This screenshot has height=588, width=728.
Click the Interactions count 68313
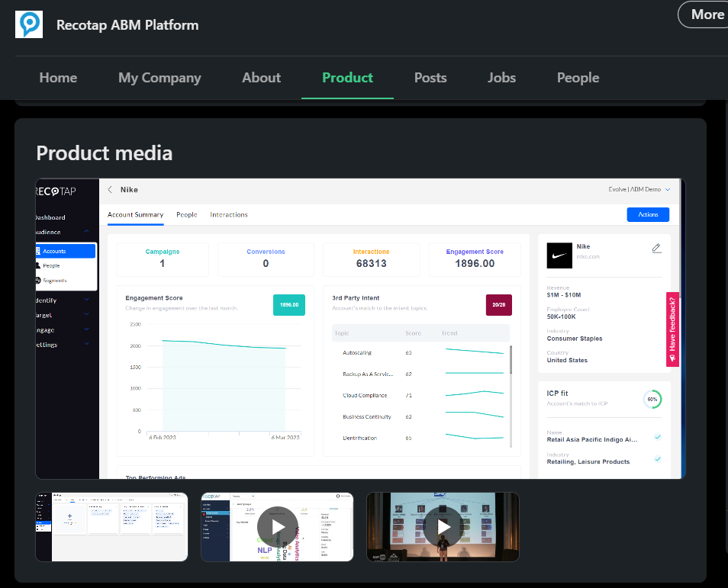point(371,264)
